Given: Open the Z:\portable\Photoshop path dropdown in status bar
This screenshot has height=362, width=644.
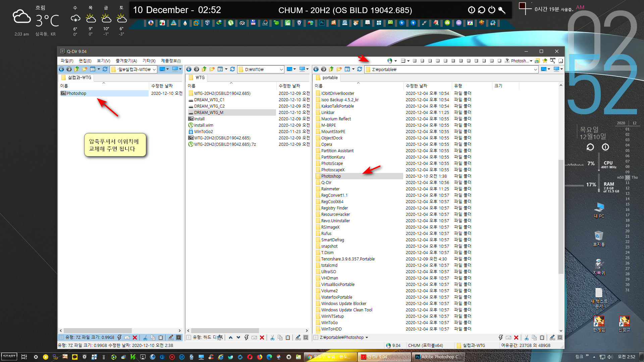Looking at the screenshot, I should tap(367, 338).
